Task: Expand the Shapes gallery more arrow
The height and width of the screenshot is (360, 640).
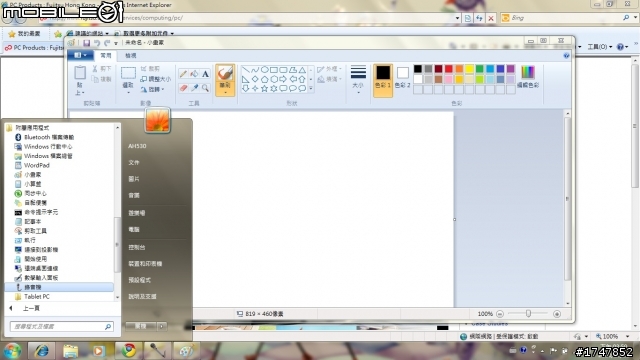Action: 311,88
